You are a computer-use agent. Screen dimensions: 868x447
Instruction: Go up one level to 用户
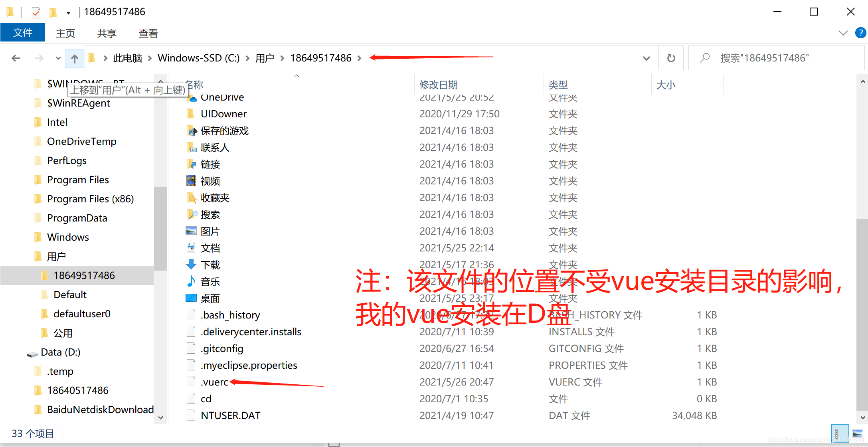(x=75, y=59)
